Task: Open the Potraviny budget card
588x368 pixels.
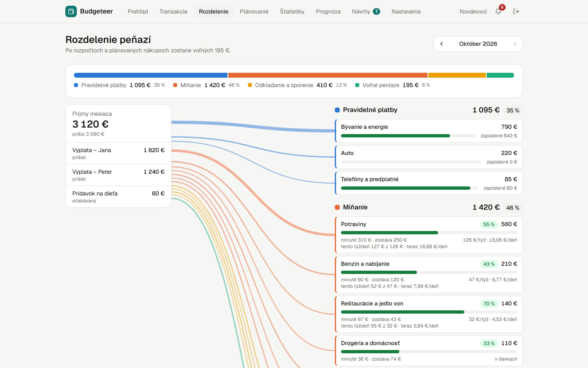Action: (429, 235)
